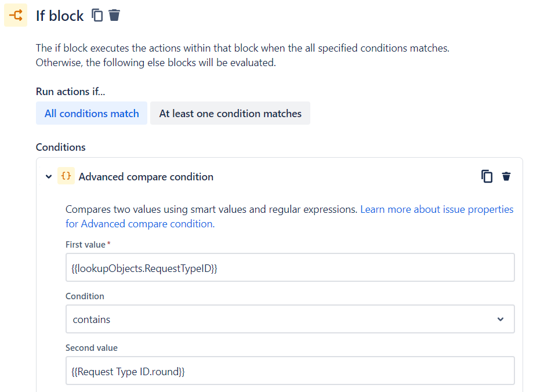This screenshot has width=544, height=392.
Task: Click the Conditions section label
Action: [61, 147]
